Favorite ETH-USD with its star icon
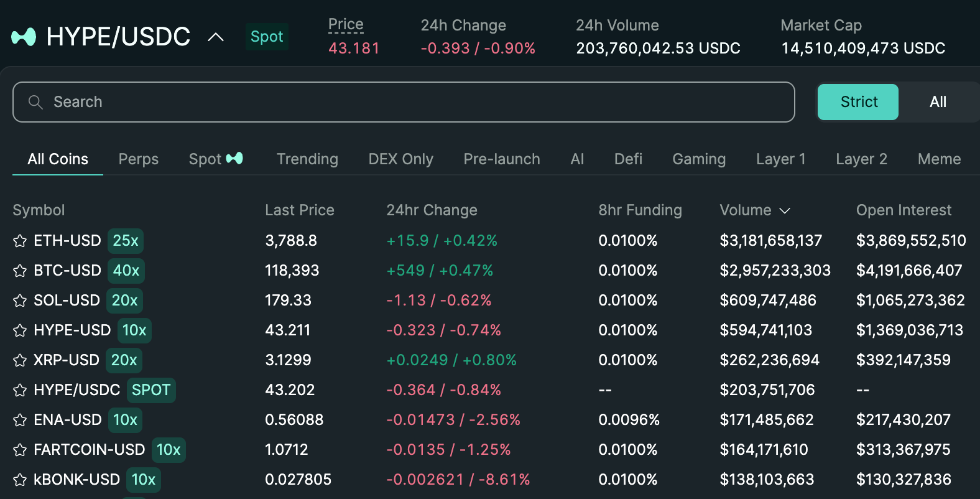Image resolution: width=980 pixels, height=499 pixels. coord(20,241)
